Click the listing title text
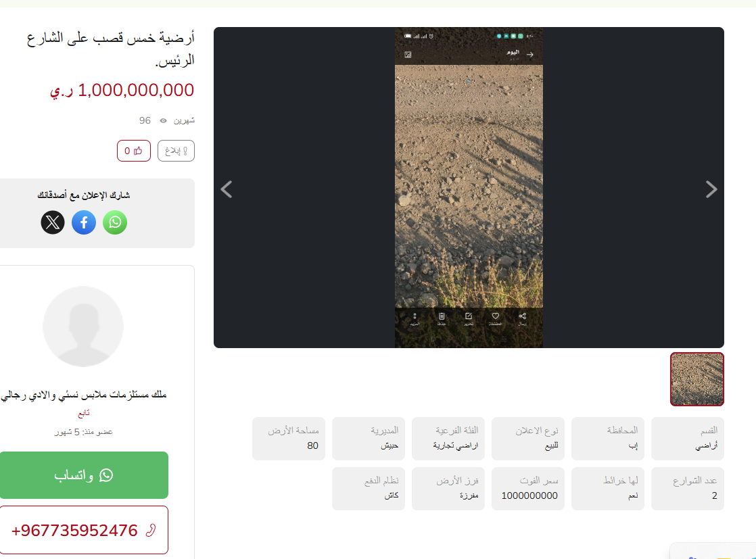 [x=110, y=49]
